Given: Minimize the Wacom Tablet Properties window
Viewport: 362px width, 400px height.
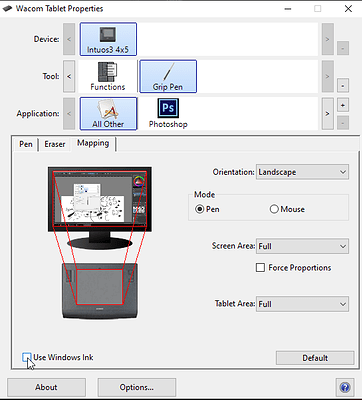Looking at the screenshot, I should point(288,9).
